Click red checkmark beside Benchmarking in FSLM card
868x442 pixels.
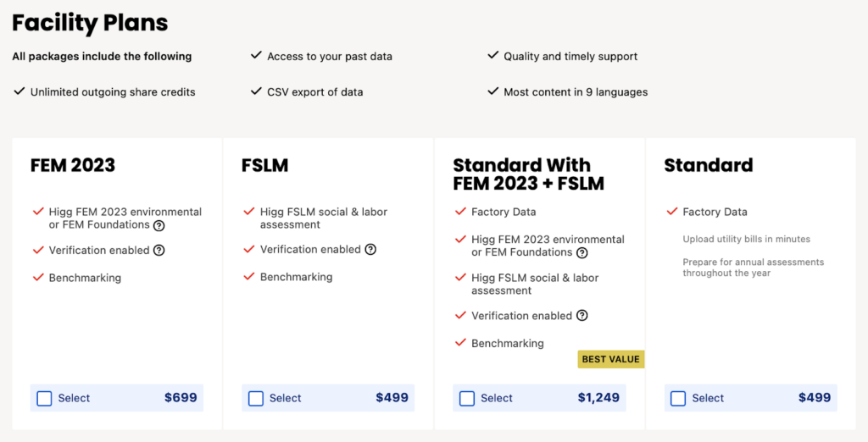pos(249,276)
